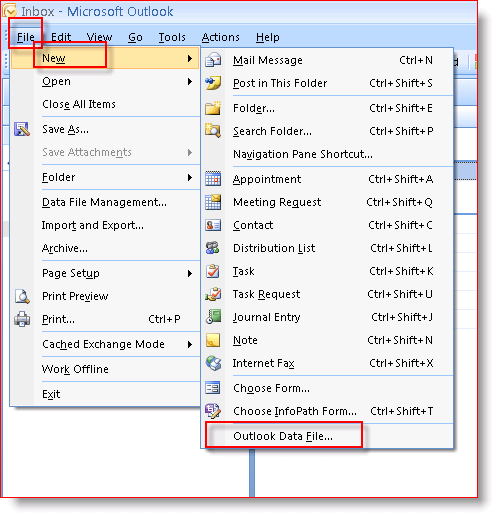Select Search Folder... entry

click(x=327, y=131)
